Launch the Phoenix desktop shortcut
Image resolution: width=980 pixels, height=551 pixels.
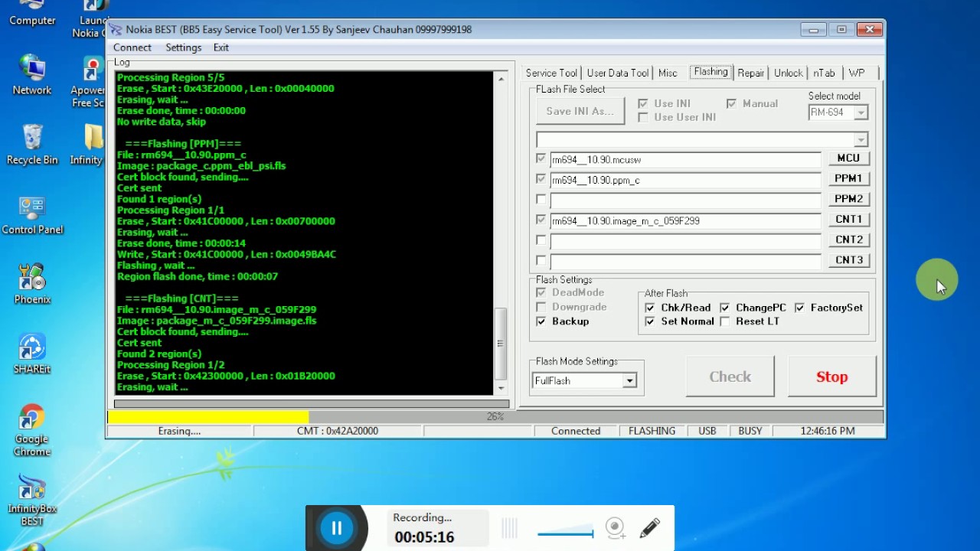pos(32,284)
